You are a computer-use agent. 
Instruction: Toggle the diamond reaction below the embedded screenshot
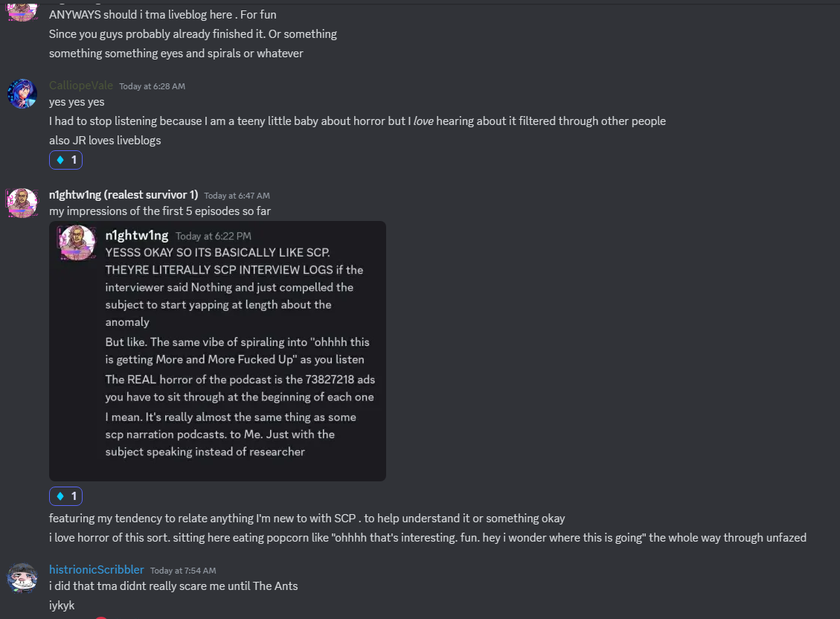point(65,496)
